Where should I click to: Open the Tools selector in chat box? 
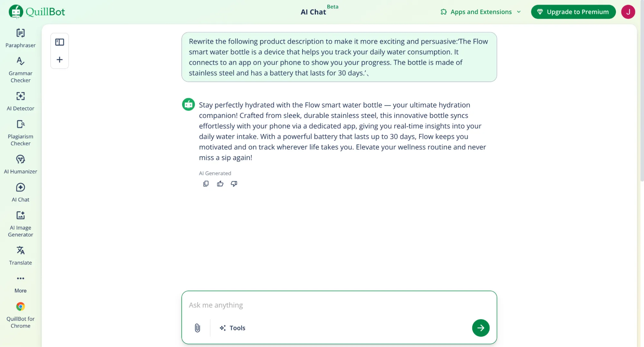(233, 328)
